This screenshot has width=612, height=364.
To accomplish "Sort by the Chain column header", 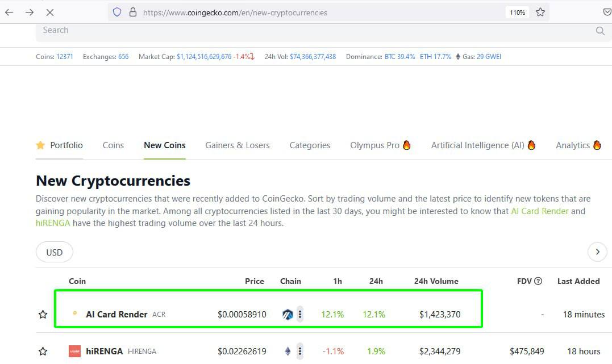I will tap(291, 281).
